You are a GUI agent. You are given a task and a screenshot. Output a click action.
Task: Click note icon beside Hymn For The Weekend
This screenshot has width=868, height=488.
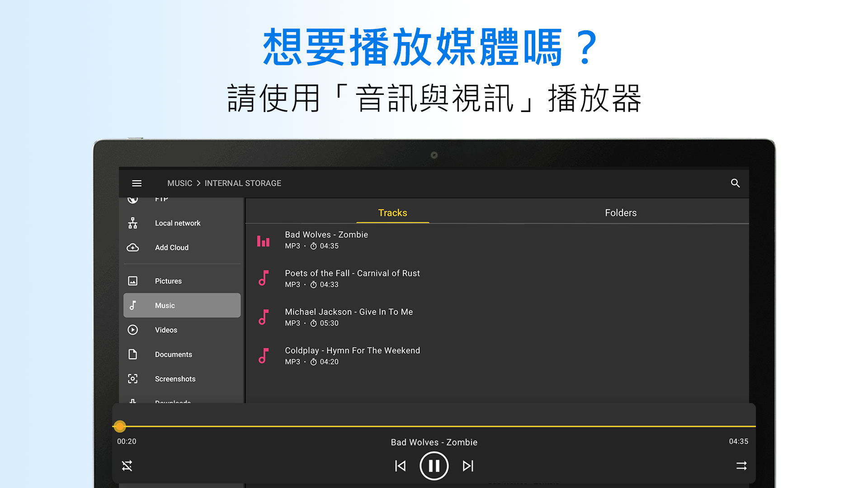coord(264,356)
